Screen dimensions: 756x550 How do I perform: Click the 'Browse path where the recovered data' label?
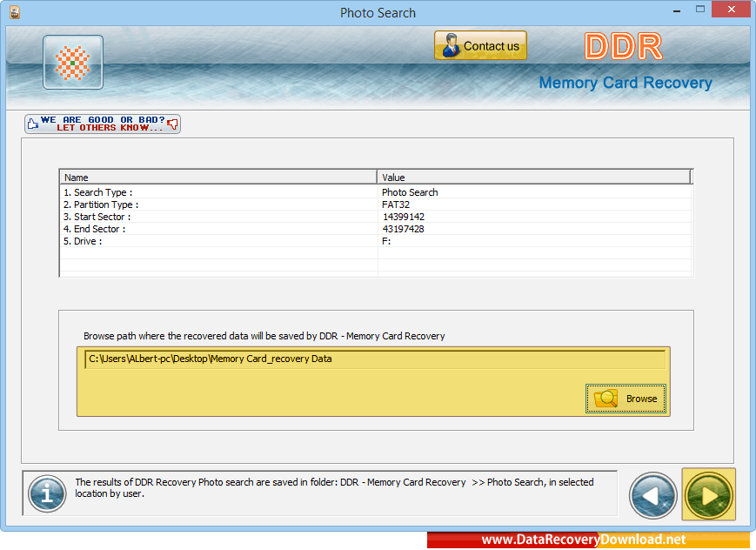pos(264,336)
